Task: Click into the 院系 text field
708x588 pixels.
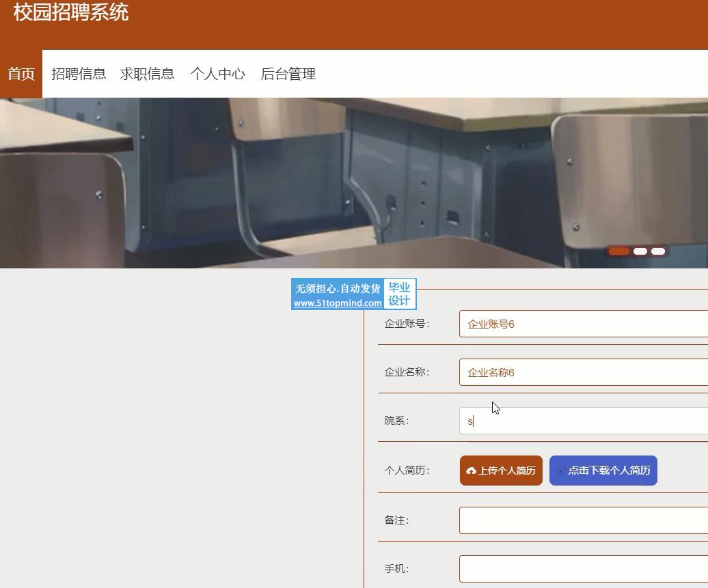Action: [x=584, y=421]
